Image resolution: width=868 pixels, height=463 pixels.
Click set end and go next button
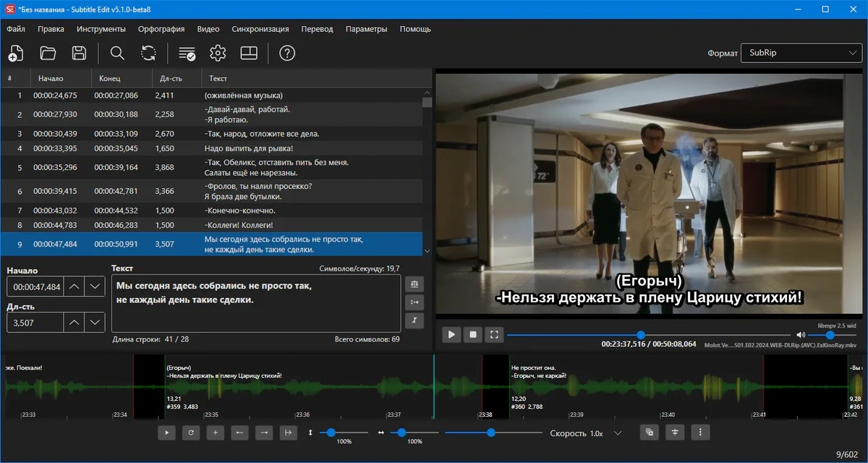[x=288, y=433]
